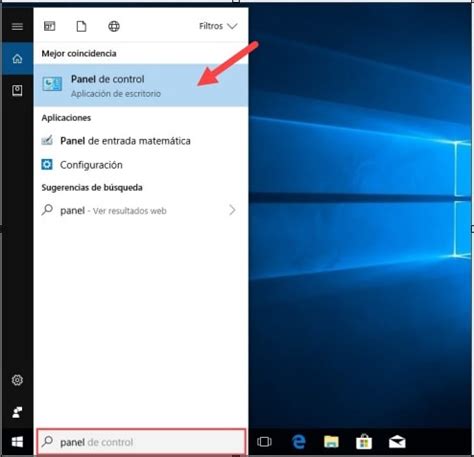Click the Panel de entrada matemática icon

(47, 140)
